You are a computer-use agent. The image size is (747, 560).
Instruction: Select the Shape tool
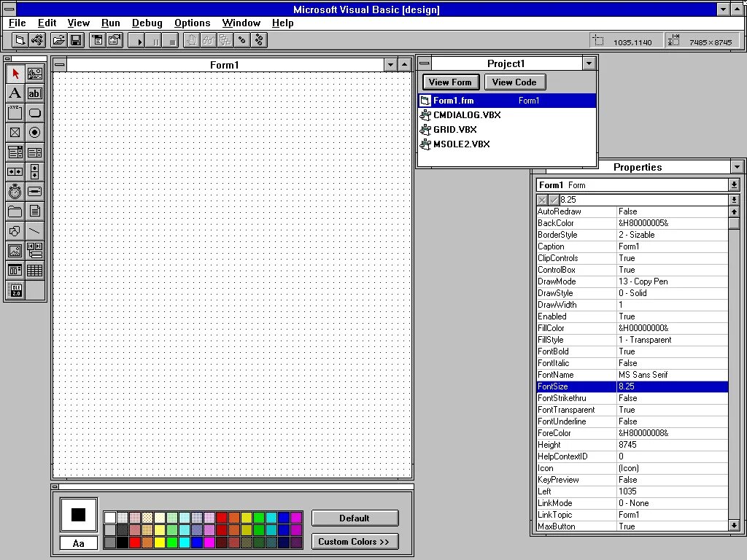pyautogui.click(x=15, y=231)
